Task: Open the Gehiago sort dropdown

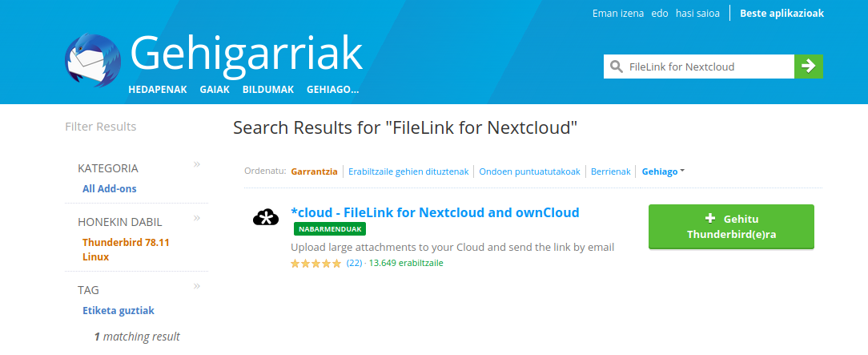Action: point(663,171)
